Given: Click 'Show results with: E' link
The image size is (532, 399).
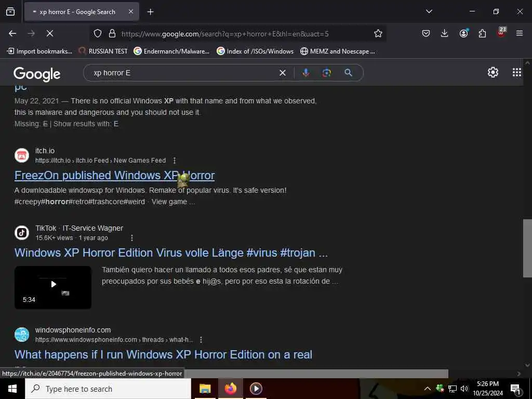Looking at the screenshot, I should click(86, 124).
